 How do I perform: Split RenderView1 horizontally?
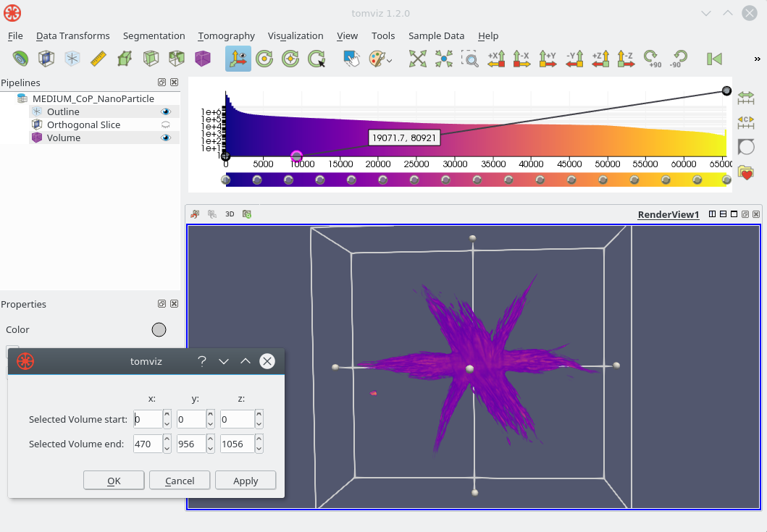point(712,214)
